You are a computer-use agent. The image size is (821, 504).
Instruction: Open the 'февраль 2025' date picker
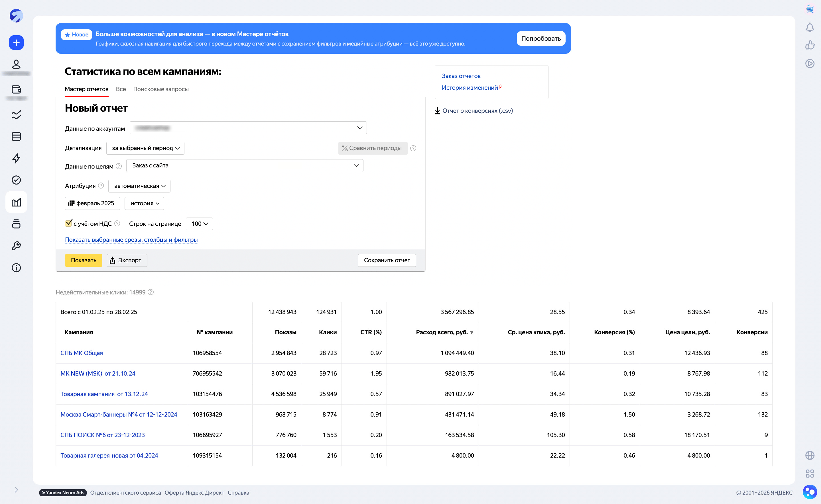click(x=92, y=203)
